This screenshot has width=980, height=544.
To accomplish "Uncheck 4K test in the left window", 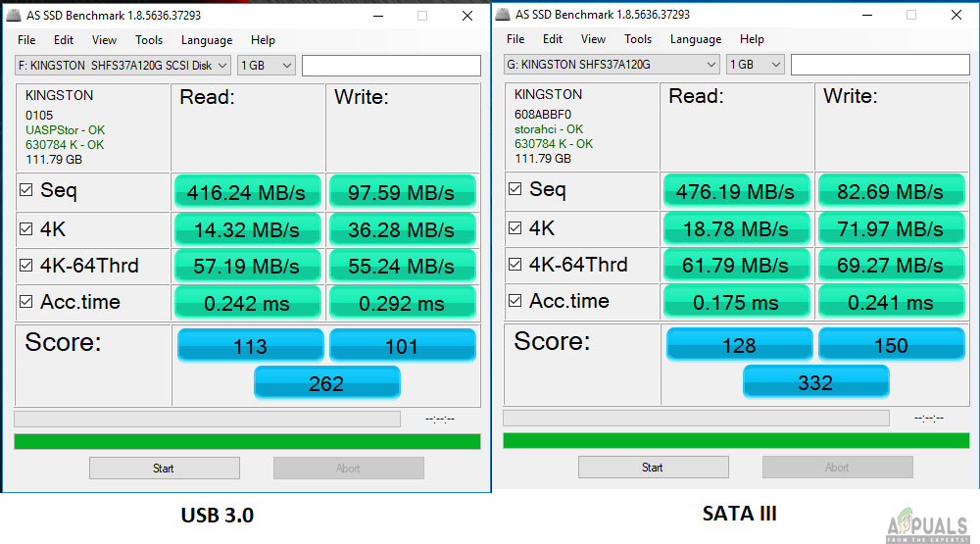I will (x=25, y=228).
